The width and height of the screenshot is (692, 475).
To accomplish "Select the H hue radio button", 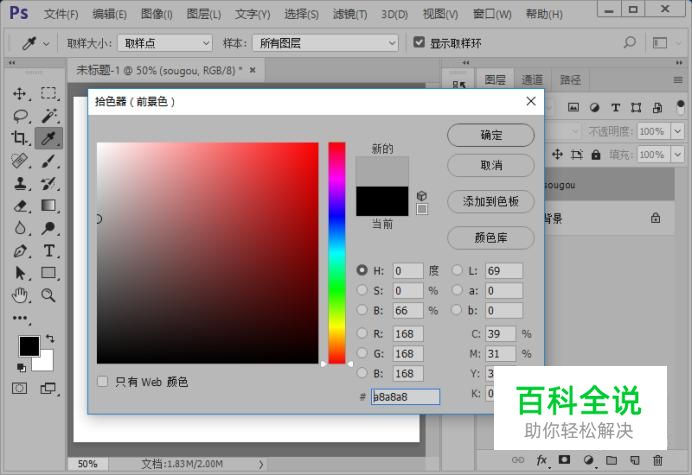I will (x=362, y=270).
